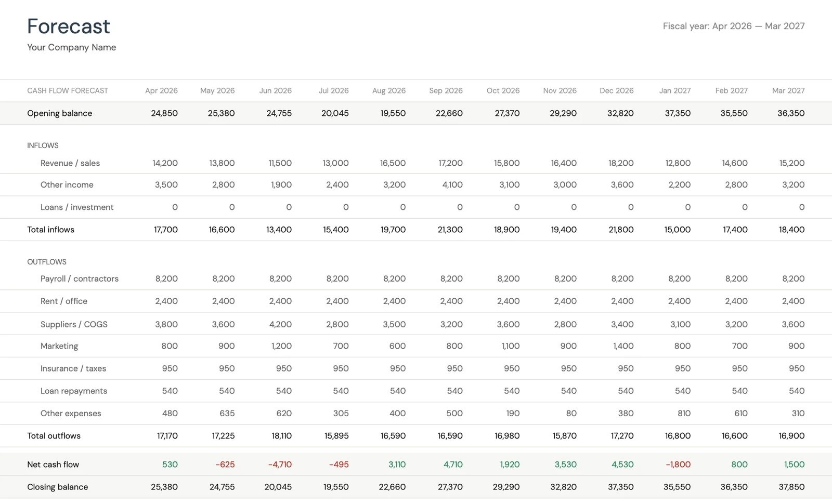
Task: Click the Forecast title
Action: (68, 26)
